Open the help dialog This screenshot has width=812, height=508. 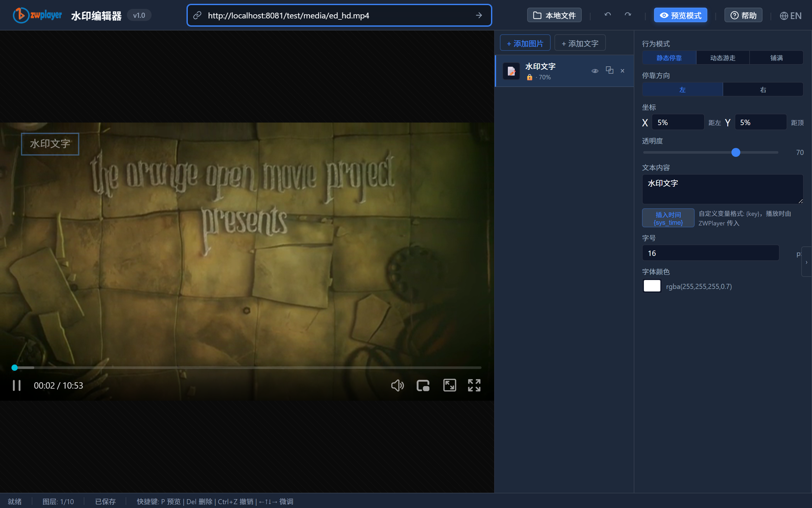pyautogui.click(x=743, y=15)
